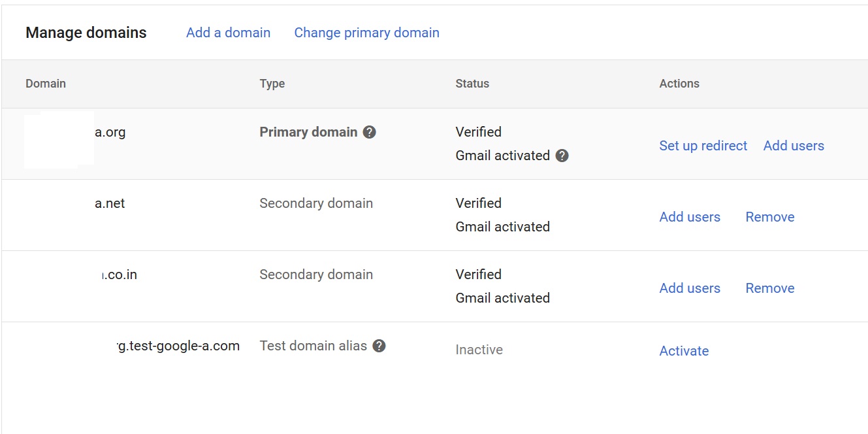
Task: Click the Domain column header
Action: click(x=46, y=84)
